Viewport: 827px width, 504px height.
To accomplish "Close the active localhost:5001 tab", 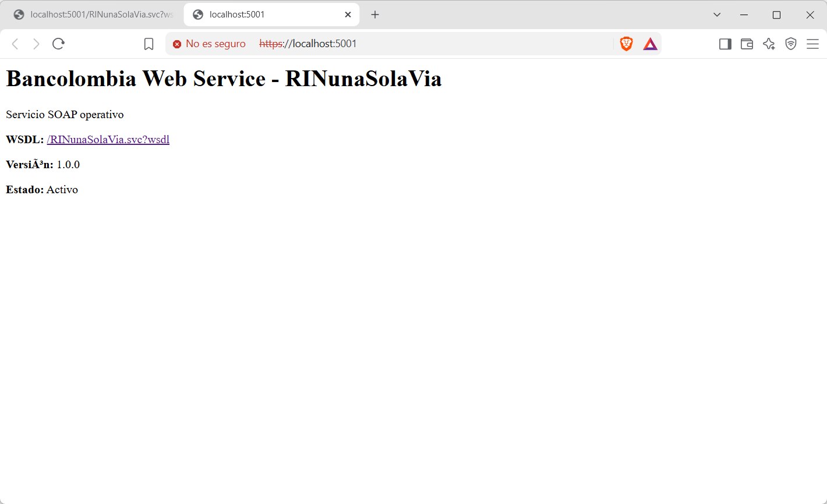I will coord(348,15).
